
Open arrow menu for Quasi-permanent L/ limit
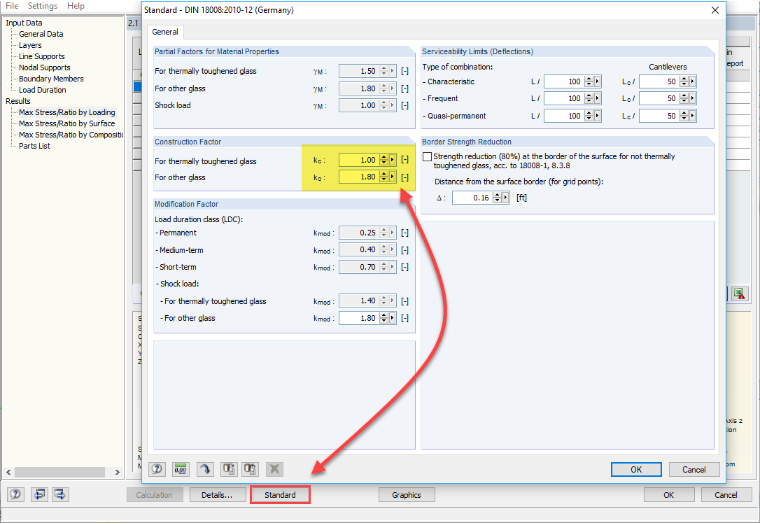coord(598,116)
